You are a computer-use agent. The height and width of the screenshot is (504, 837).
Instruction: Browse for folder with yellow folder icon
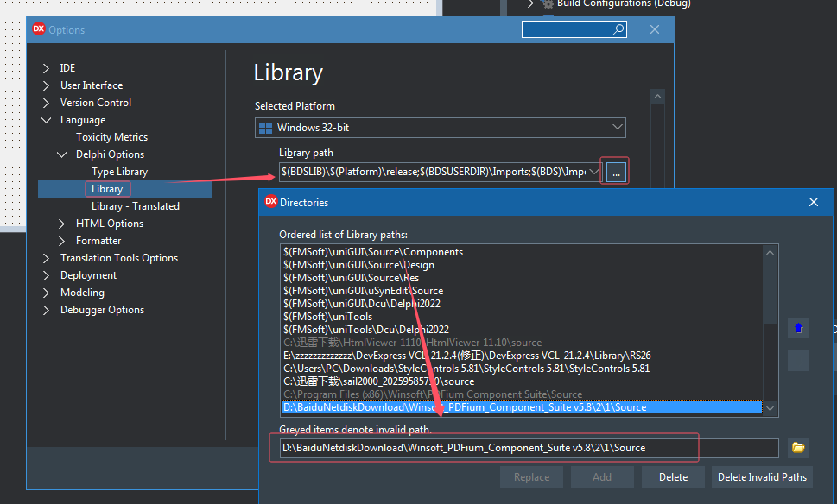coord(798,447)
